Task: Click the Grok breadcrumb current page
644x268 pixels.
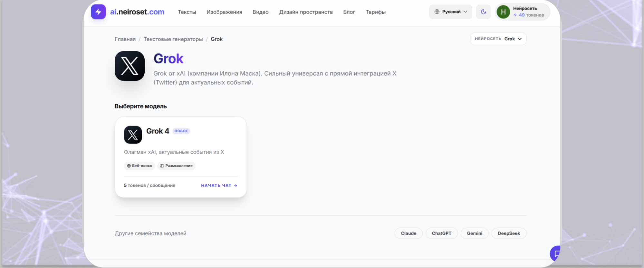Action: coord(216,39)
